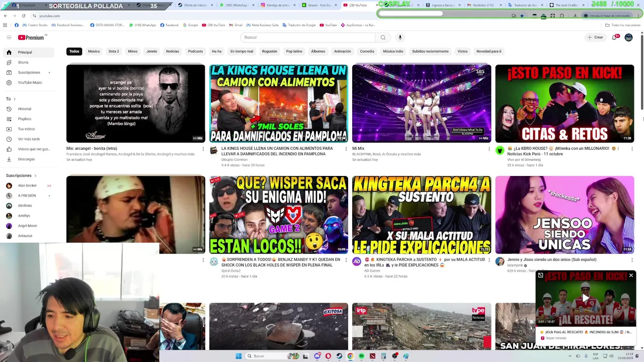Viewport: 644px width, 362px height.
Task: Start voice search with the microphone icon
Action: click(x=400, y=37)
